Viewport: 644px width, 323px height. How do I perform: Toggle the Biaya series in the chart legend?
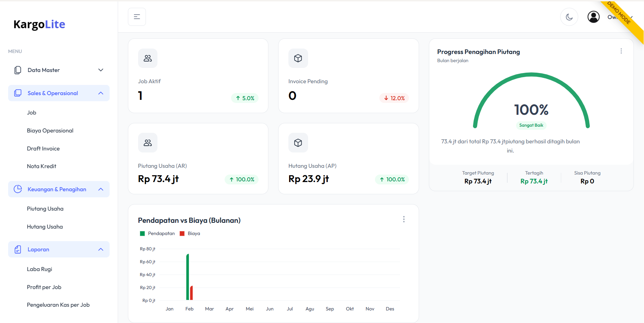[x=190, y=234]
